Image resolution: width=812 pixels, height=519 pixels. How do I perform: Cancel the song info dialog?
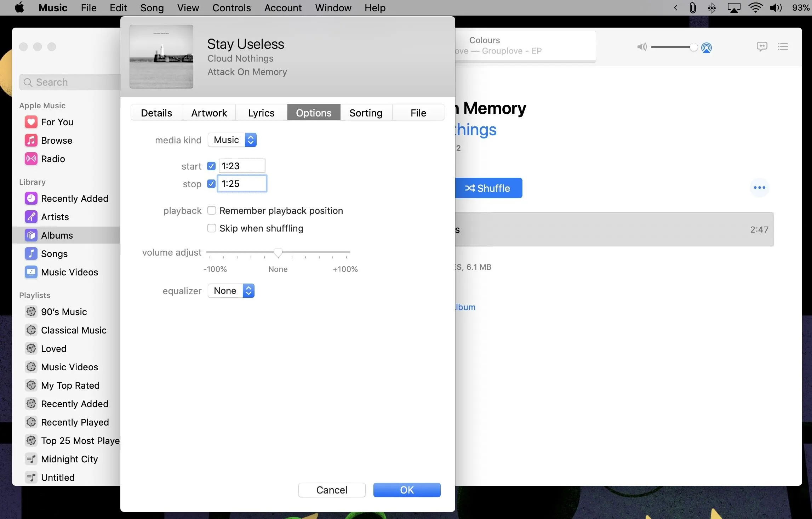pyautogui.click(x=332, y=490)
